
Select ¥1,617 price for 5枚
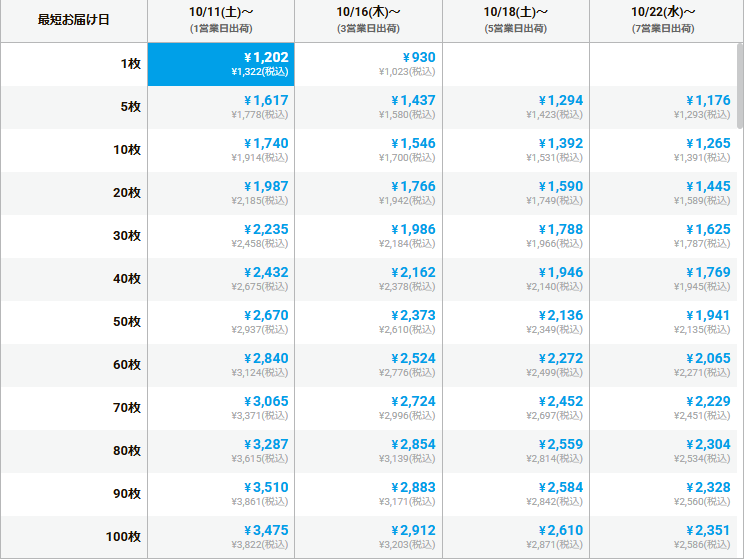tap(221, 107)
